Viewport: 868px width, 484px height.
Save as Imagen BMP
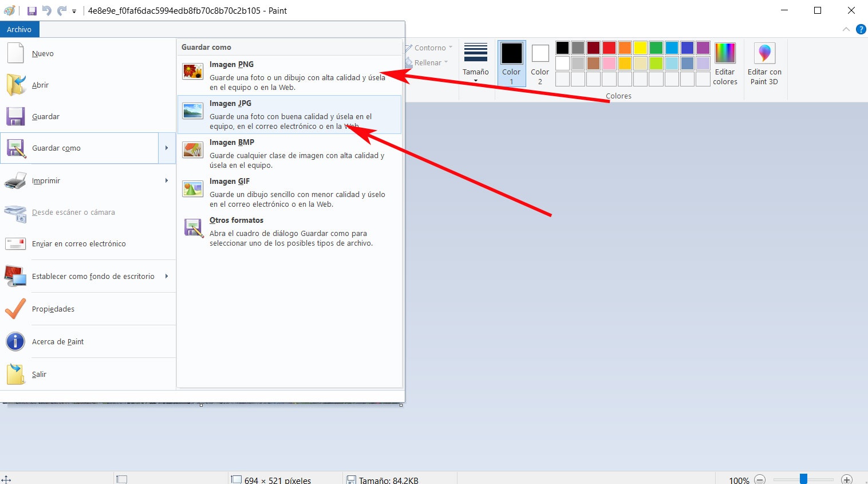[x=289, y=154]
